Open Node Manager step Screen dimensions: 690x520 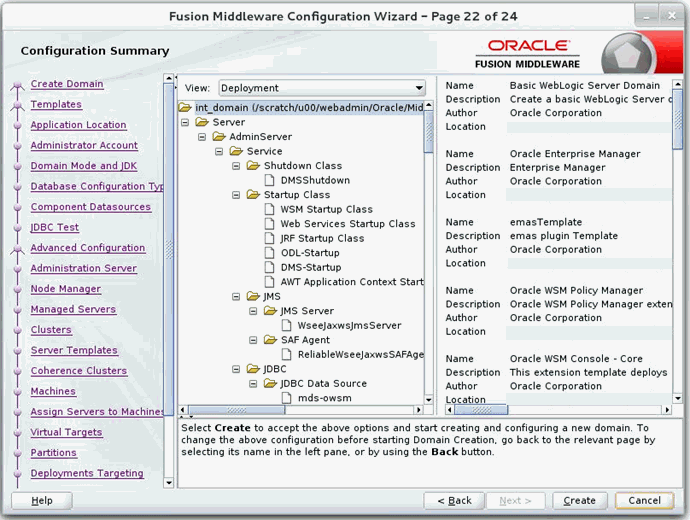point(66,289)
